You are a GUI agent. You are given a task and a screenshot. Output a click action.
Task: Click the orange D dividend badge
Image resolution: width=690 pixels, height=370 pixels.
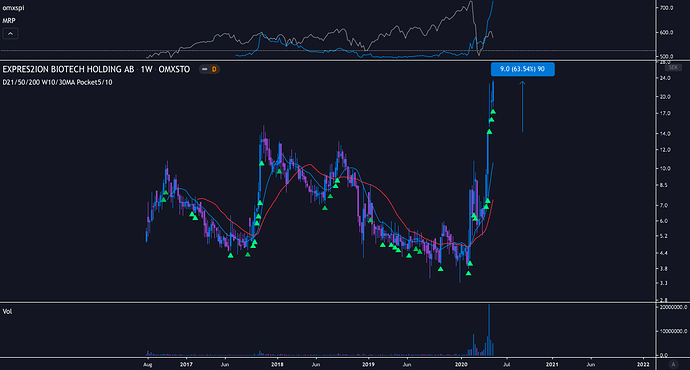click(x=214, y=69)
